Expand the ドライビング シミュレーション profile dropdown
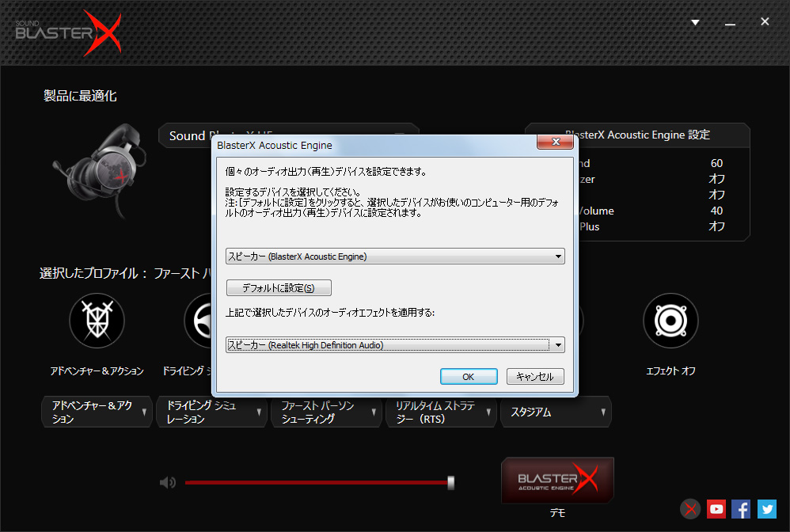 click(x=211, y=412)
